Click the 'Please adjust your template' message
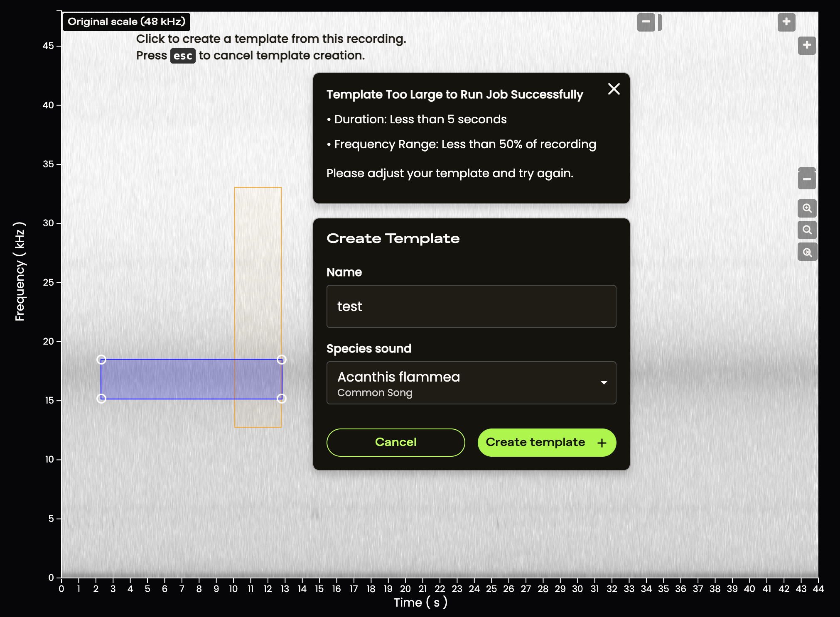The width and height of the screenshot is (840, 617). (450, 173)
